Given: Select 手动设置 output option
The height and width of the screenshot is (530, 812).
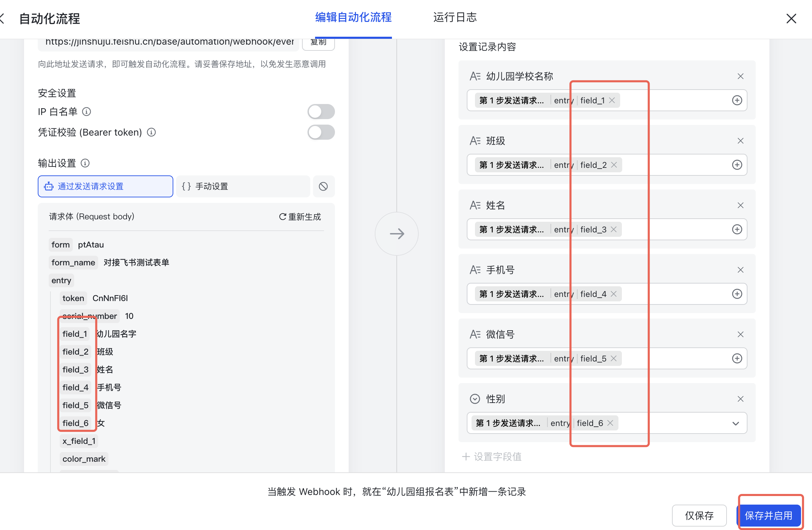Looking at the screenshot, I should (x=243, y=186).
